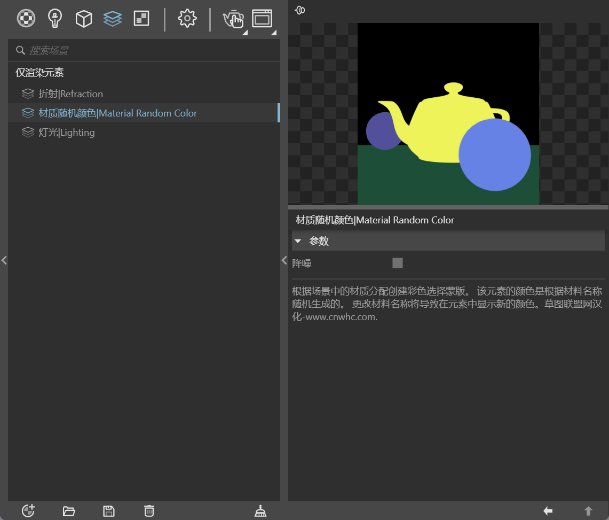Screen dimensions: 609x520
Task: Collapse the middle panel divider arrow
Action: point(284,260)
